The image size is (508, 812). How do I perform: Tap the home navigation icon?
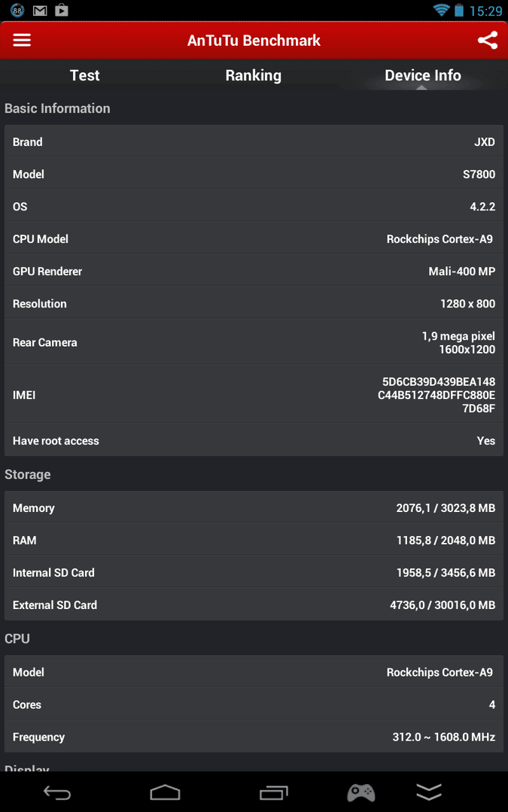point(165,792)
